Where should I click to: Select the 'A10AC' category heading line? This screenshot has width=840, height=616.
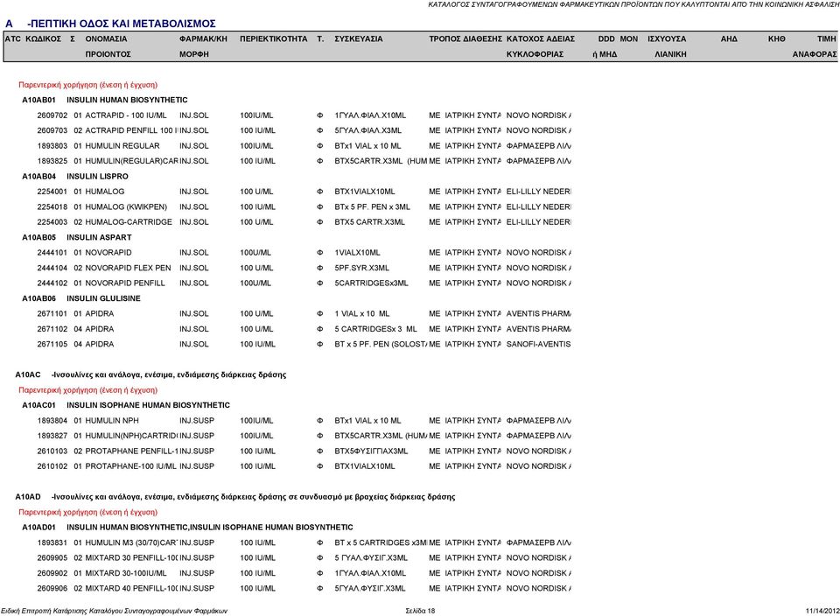(x=150, y=374)
